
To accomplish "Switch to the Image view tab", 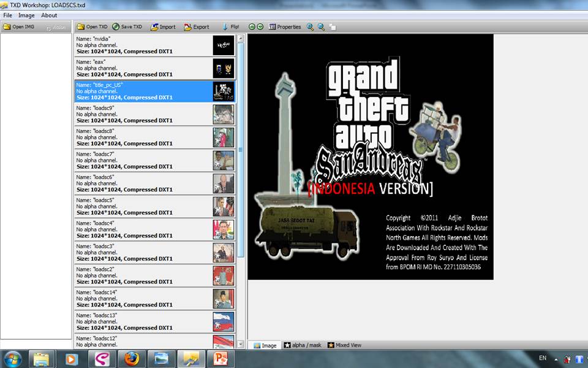I will click(265, 345).
